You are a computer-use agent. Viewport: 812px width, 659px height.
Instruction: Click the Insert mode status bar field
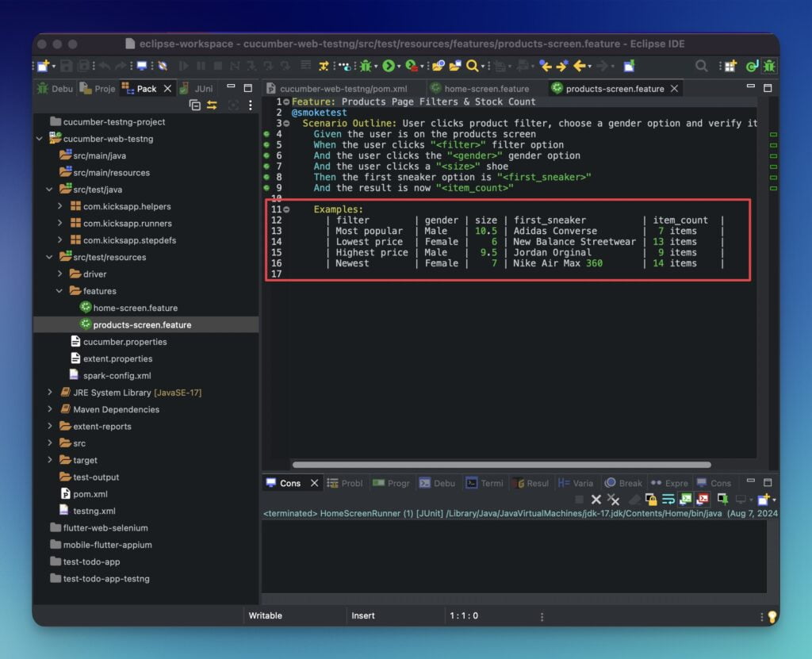(363, 616)
